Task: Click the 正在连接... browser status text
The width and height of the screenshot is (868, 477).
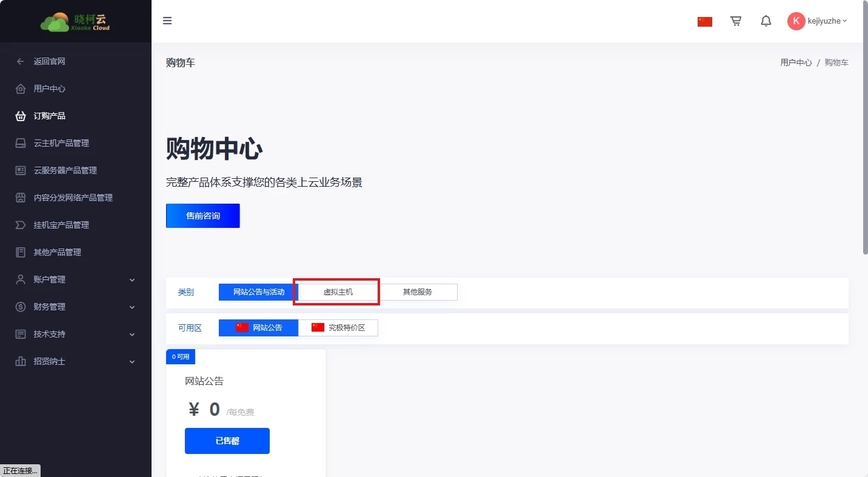Action: 20,471
